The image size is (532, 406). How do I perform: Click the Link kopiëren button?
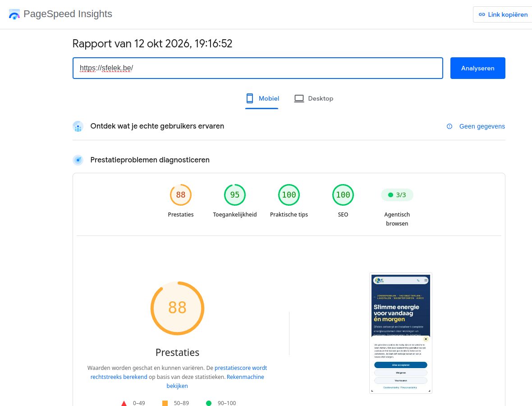coord(503,14)
